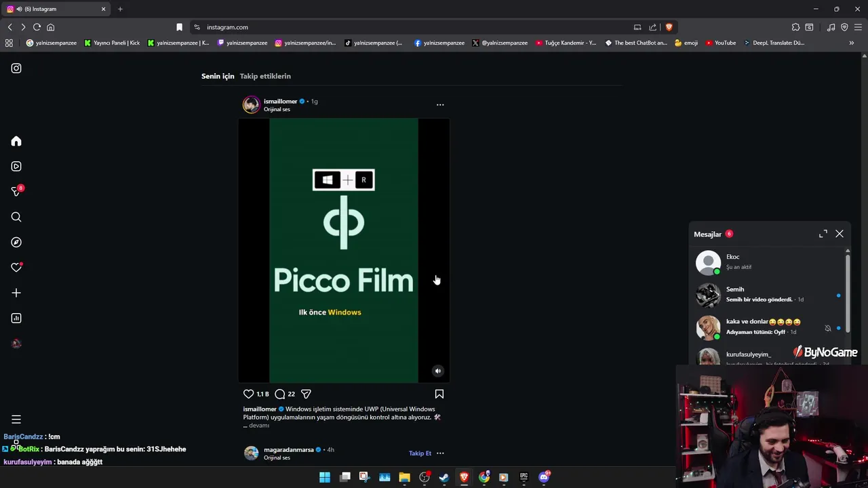Open bookmarks apps grid icon

(x=9, y=43)
